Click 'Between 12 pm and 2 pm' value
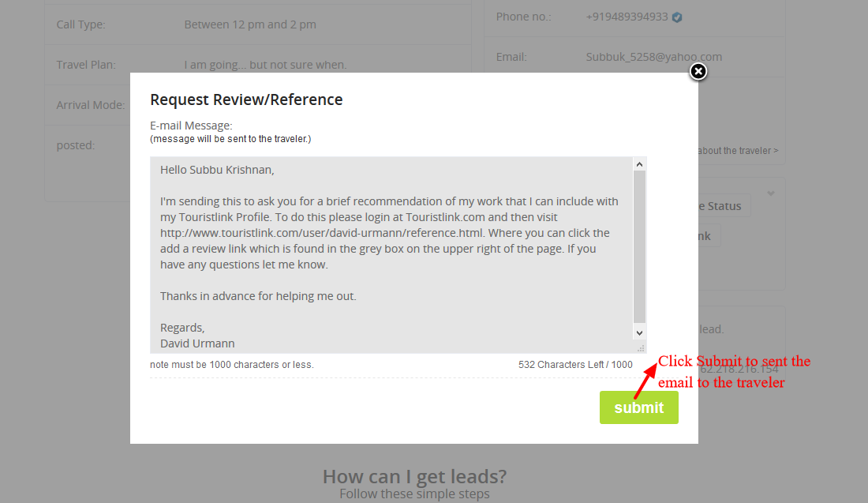 pos(250,25)
